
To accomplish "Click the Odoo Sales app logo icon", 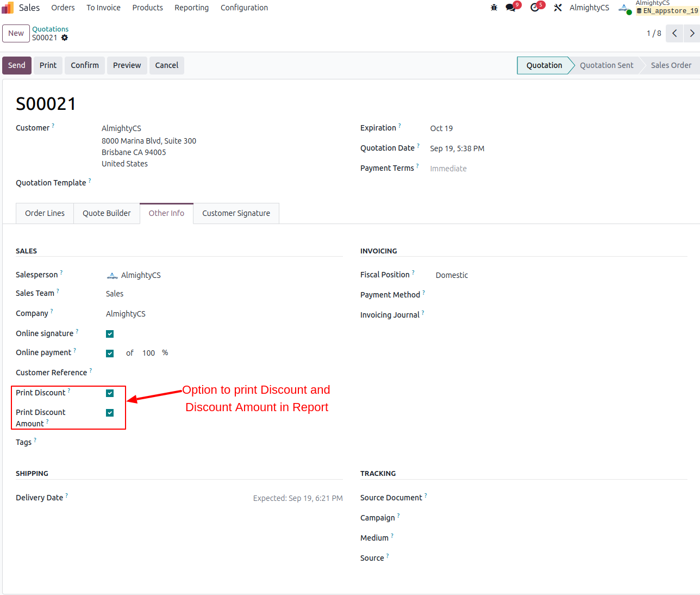I will pyautogui.click(x=8, y=8).
